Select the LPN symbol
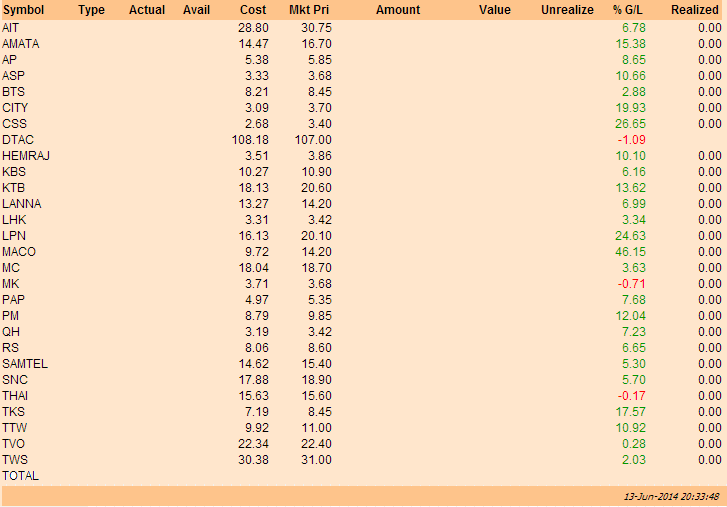 (14, 236)
